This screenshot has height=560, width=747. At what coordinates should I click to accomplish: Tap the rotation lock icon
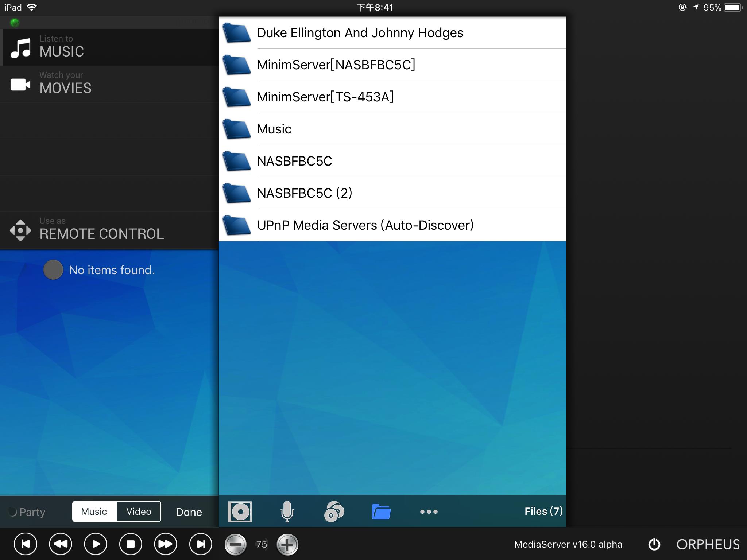coord(682,7)
